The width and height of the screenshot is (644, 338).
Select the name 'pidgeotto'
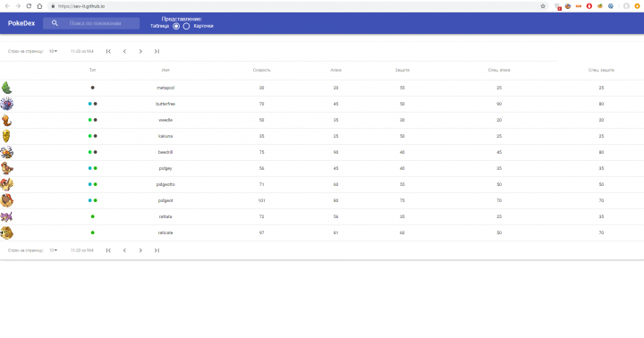click(x=165, y=184)
